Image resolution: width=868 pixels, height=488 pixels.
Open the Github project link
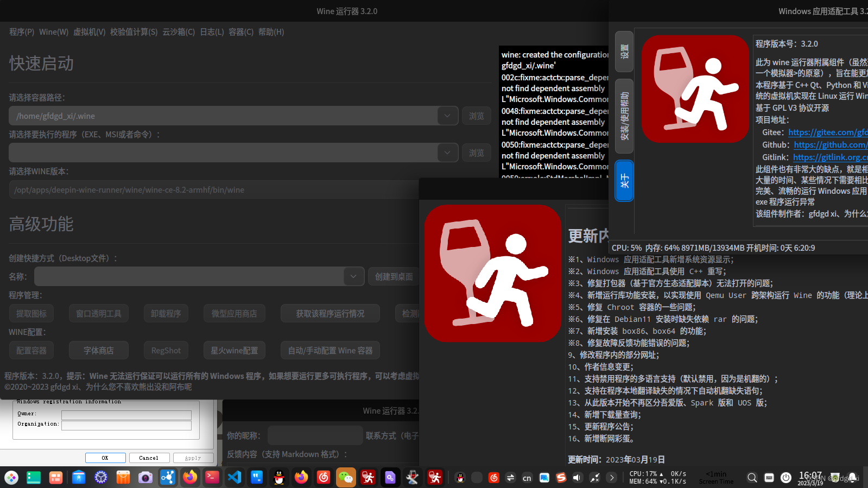point(831,144)
